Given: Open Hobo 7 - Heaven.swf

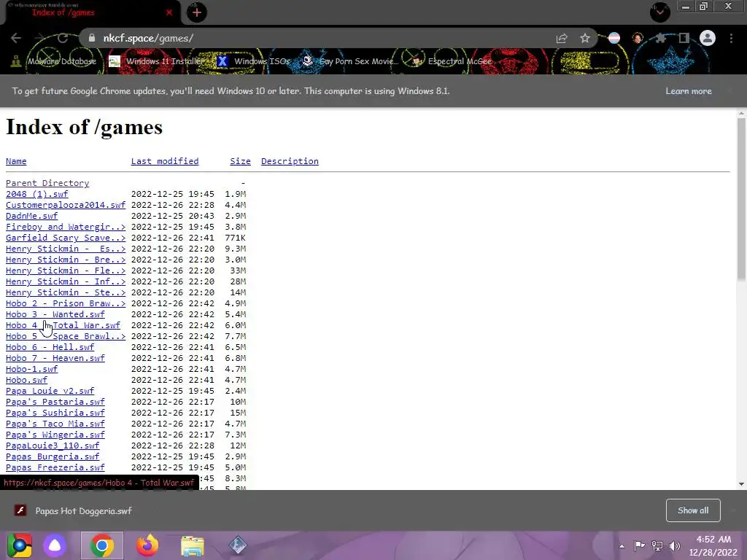Looking at the screenshot, I should 55,359.
